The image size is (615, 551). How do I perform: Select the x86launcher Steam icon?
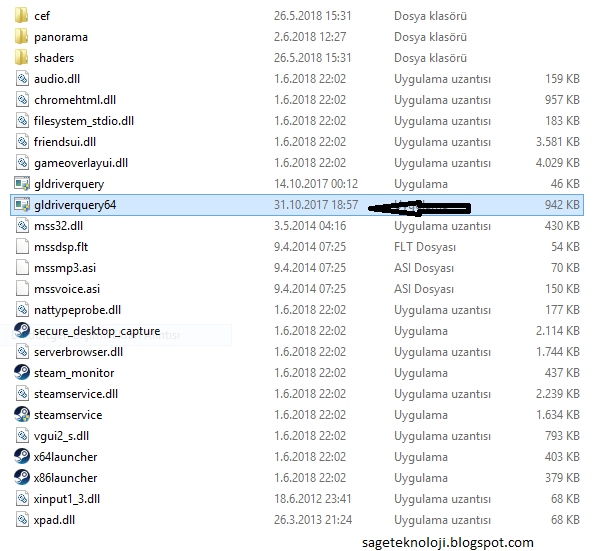pyautogui.click(x=22, y=478)
